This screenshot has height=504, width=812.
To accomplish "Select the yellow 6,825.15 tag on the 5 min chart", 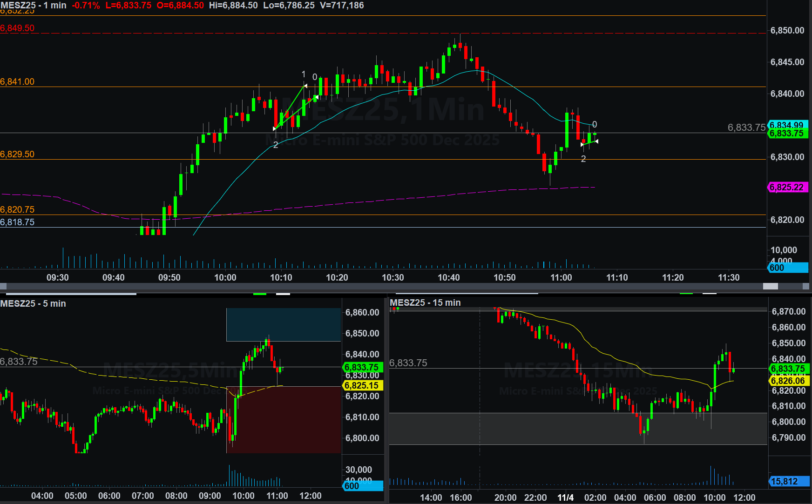I will tap(362, 385).
